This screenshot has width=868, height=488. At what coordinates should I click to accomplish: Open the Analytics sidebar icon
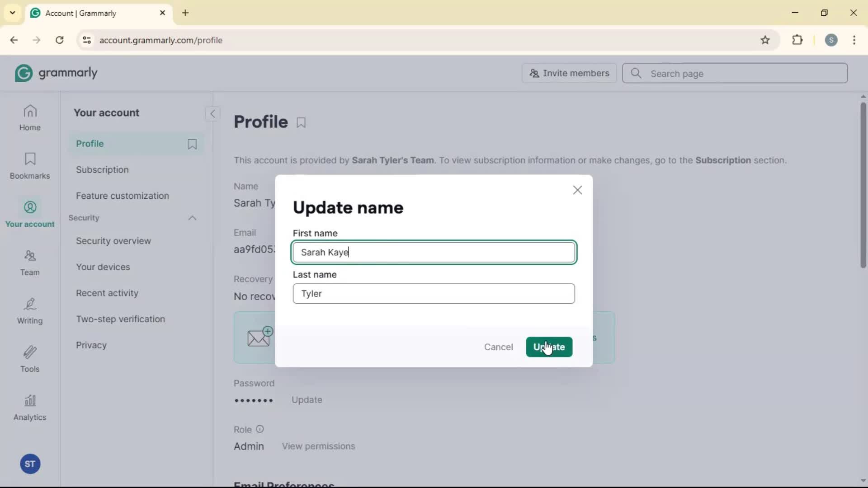[30, 408]
